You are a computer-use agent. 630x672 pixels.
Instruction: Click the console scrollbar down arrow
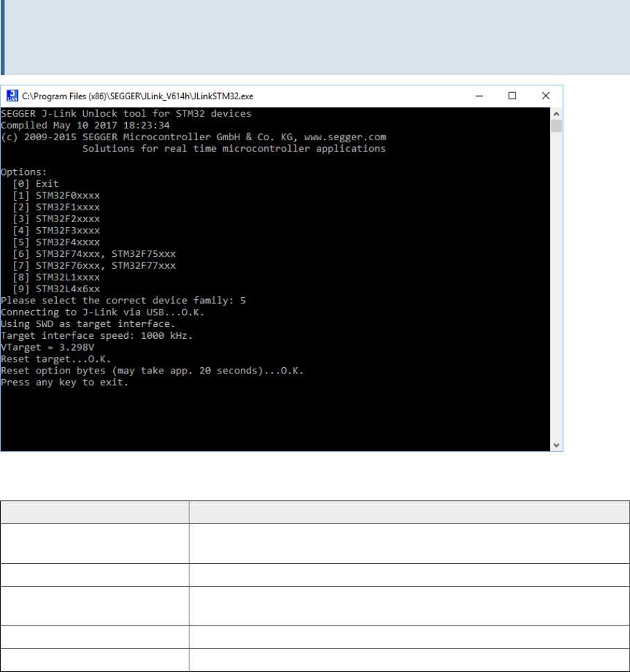point(556,444)
